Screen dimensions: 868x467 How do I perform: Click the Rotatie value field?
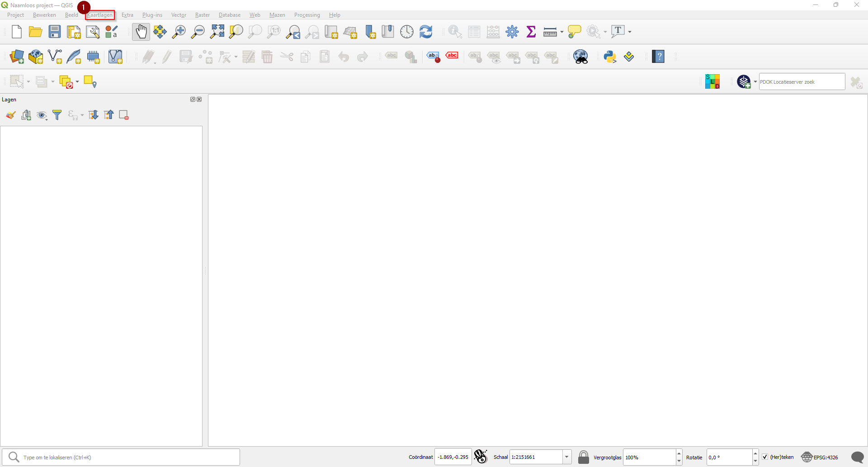730,457
